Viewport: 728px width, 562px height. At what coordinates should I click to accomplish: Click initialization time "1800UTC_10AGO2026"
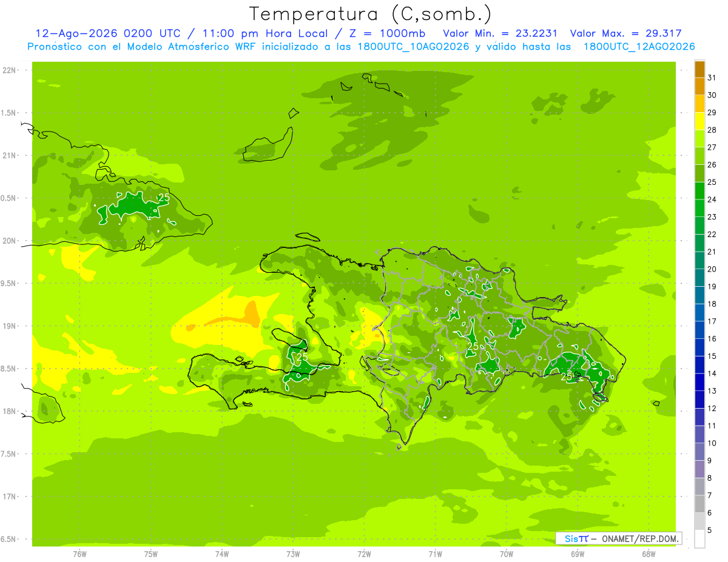click(x=414, y=47)
